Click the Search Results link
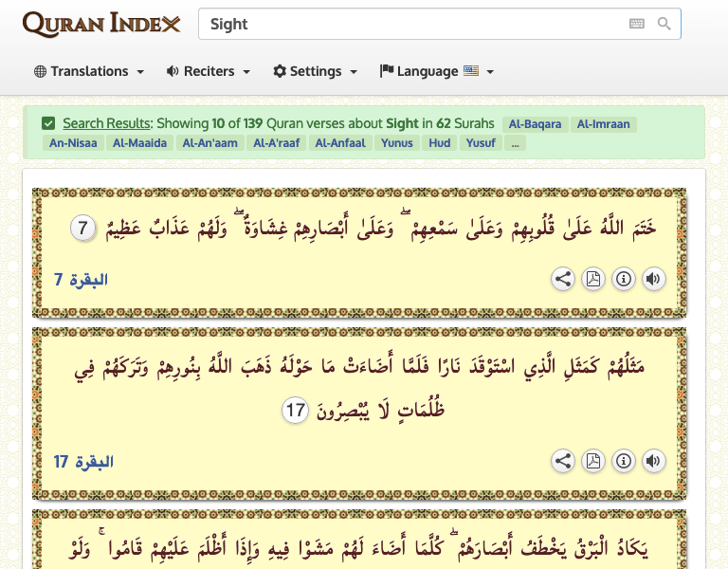The height and width of the screenshot is (569, 728). pyautogui.click(x=106, y=123)
